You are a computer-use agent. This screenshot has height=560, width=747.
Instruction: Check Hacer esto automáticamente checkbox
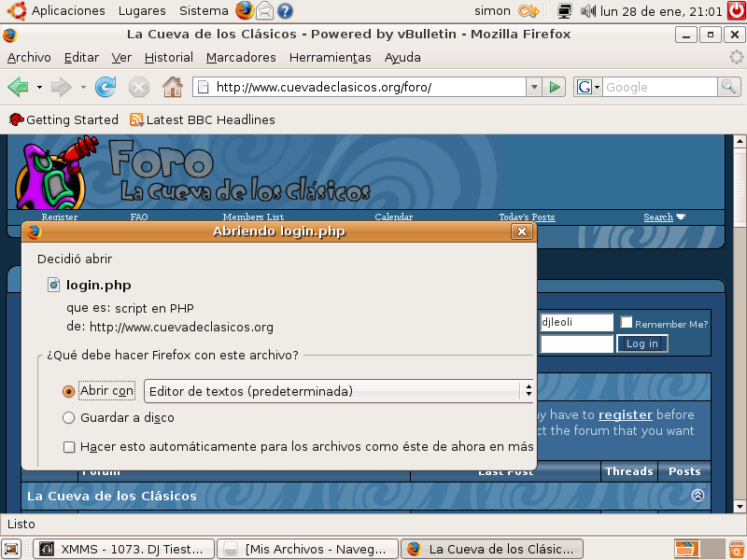[69, 447]
